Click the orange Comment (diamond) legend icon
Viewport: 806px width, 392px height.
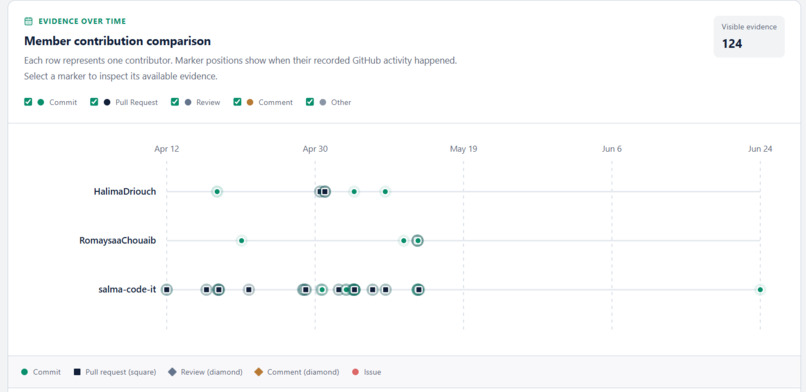tap(259, 372)
